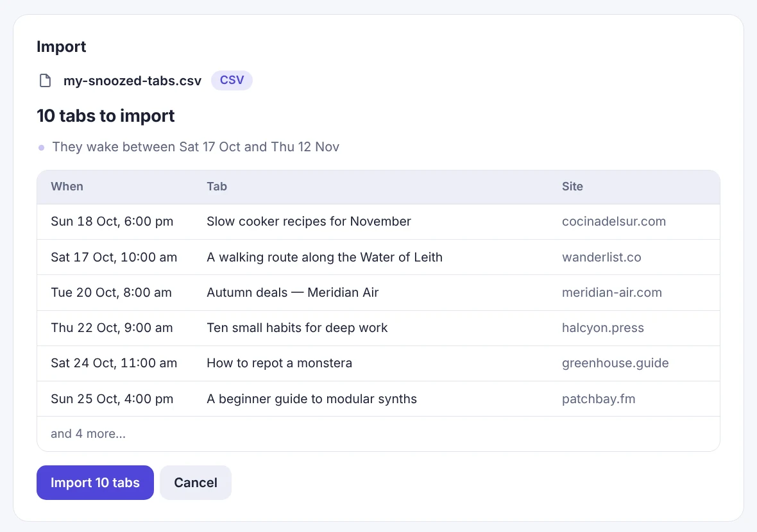Select 'Ten small habits for deep work'
The width and height of the screenshot is (757, 532).
[x=297, y=328]
